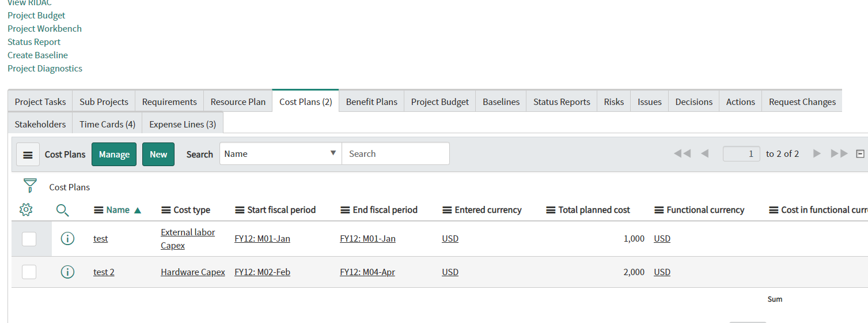Go to first page arrow
The image size is (868, 323).
682,153
